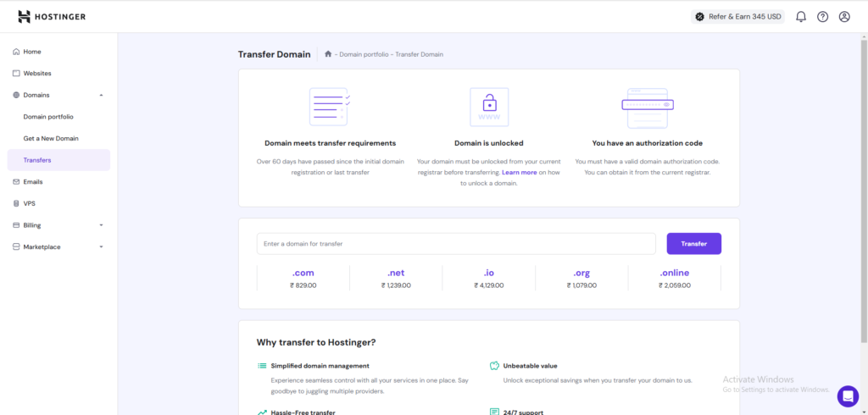Open the live chat bubble button

848,396
